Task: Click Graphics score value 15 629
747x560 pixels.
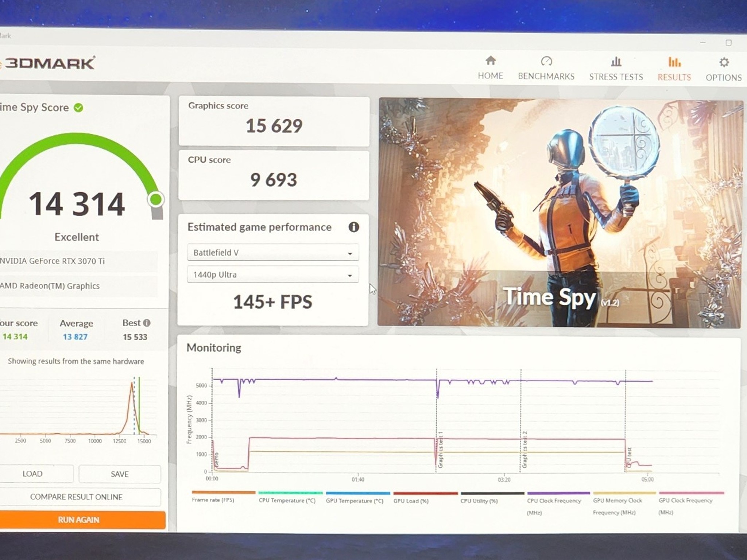Action: point(274,126)
